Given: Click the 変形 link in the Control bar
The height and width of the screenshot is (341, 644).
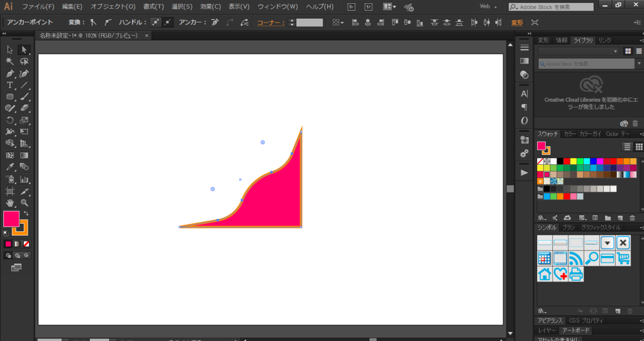Looking at the screenshot, I should (x=517, y=23).
